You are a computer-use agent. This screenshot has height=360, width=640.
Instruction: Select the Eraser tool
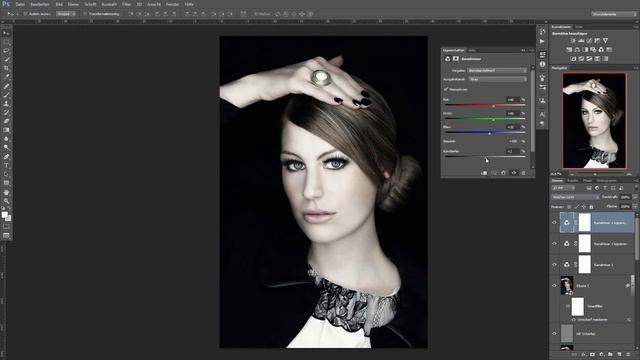coord(6,121)
